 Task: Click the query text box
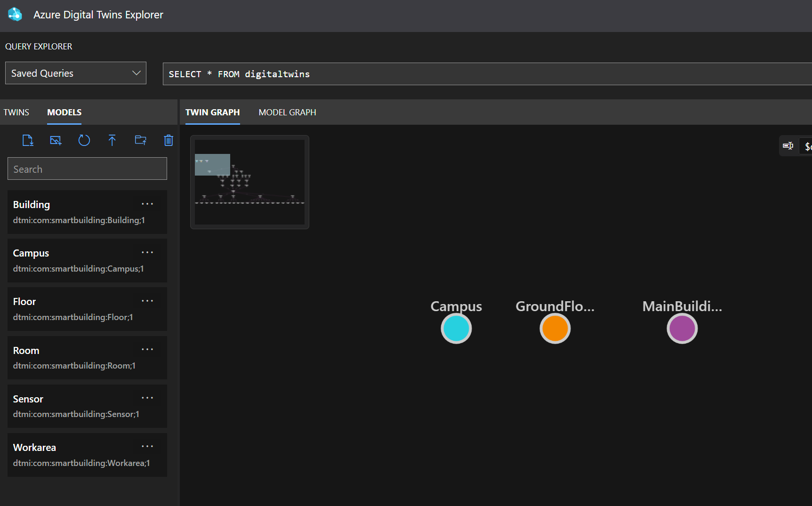487,74
